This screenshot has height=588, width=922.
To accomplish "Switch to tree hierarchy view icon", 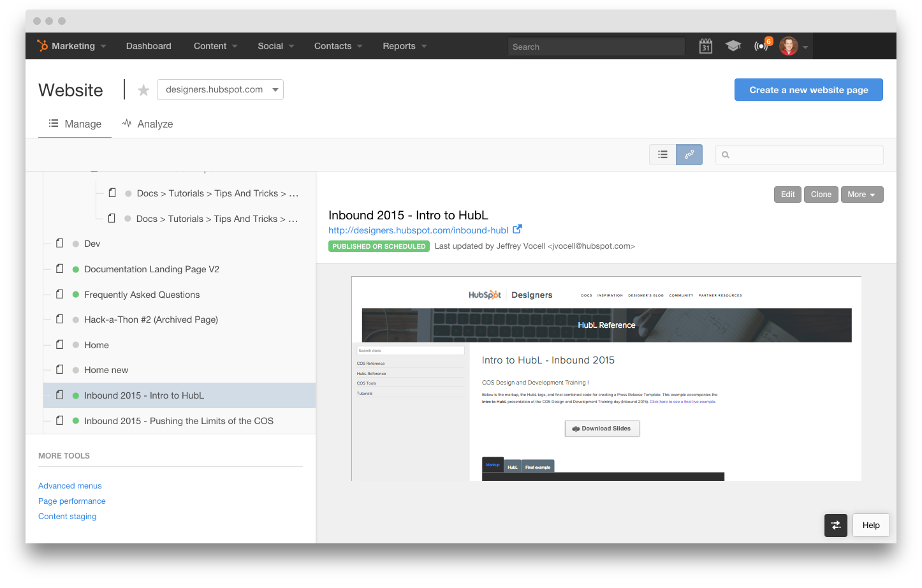I will (x=689, y=154).
